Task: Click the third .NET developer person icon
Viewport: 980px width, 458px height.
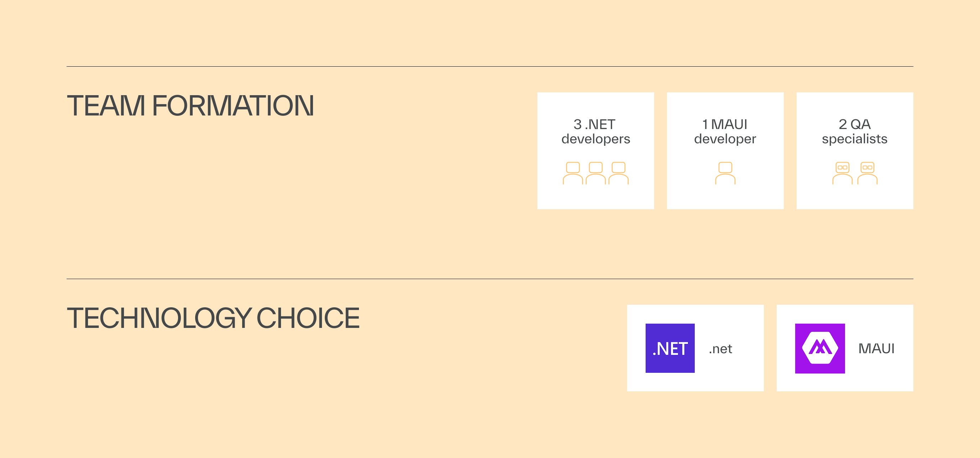Action: [619, 173]
